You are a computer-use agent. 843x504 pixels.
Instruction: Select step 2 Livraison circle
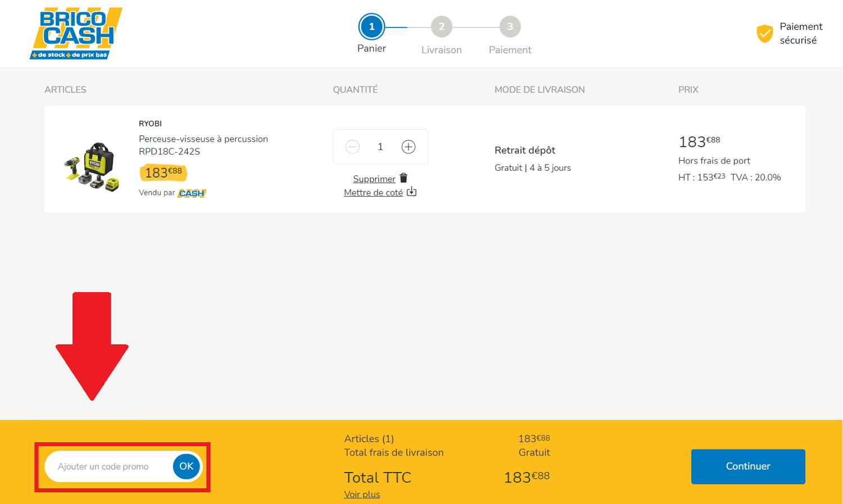442,26
